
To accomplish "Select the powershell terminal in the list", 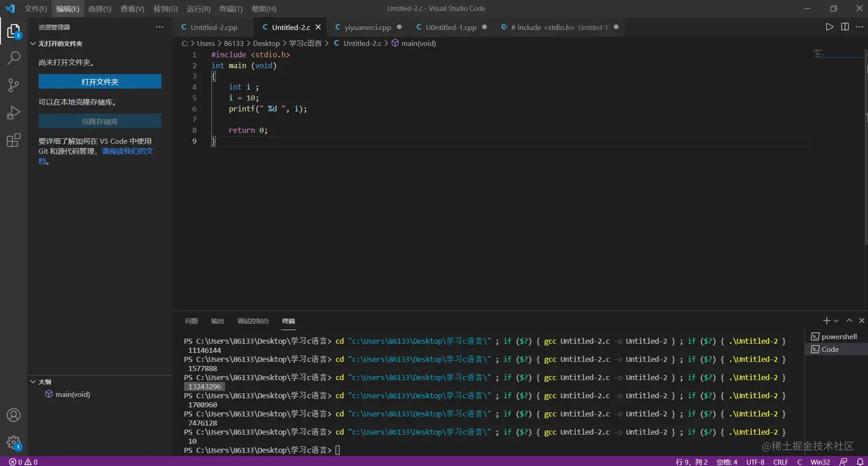I will click(838, 336).
